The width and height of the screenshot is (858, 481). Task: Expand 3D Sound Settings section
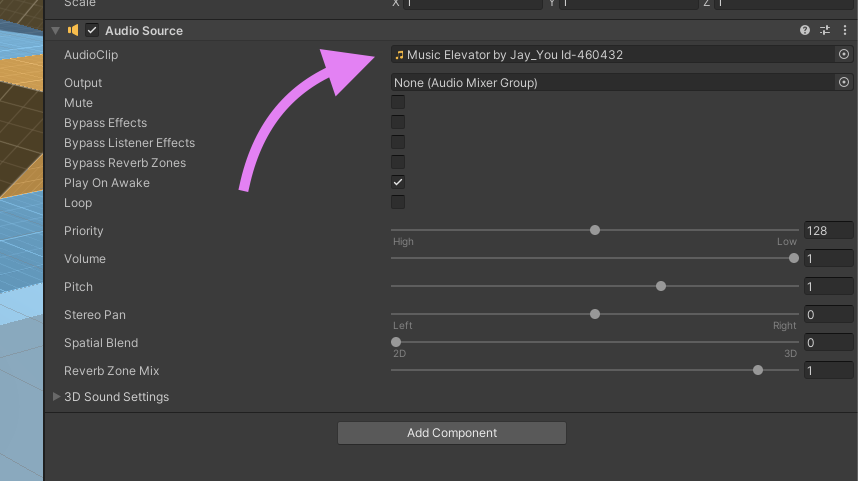[56, 397]
